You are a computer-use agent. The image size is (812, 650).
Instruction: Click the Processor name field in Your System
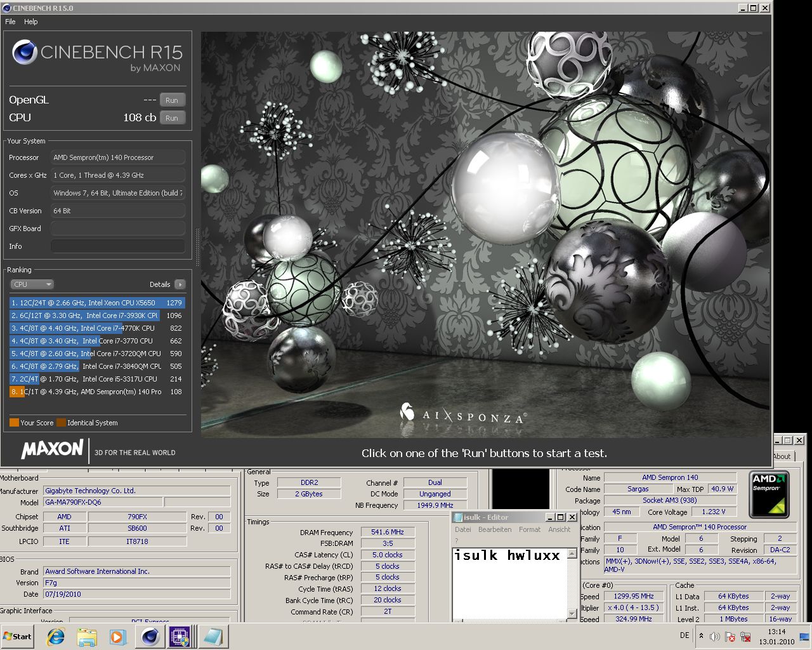click(x=118, y=157)
